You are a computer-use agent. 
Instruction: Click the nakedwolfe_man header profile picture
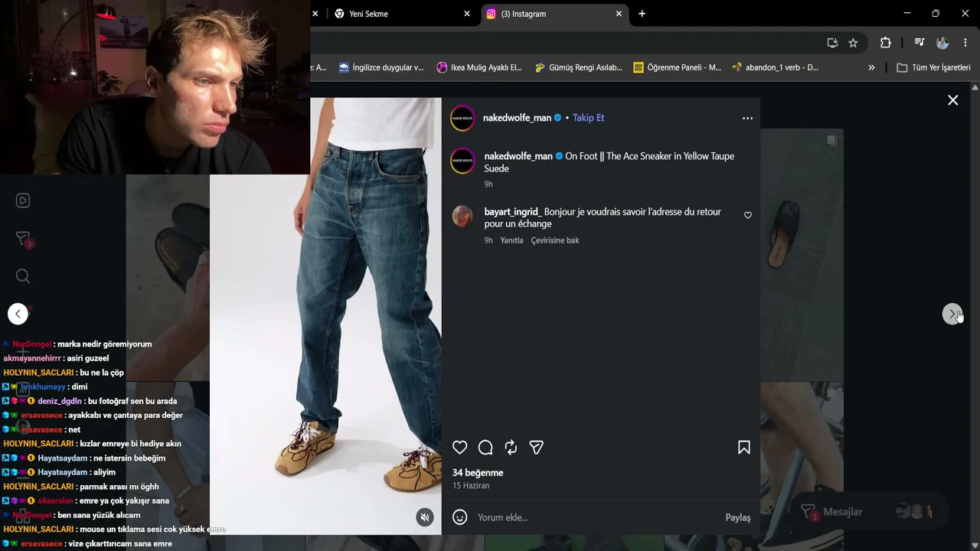pos(463,118)
